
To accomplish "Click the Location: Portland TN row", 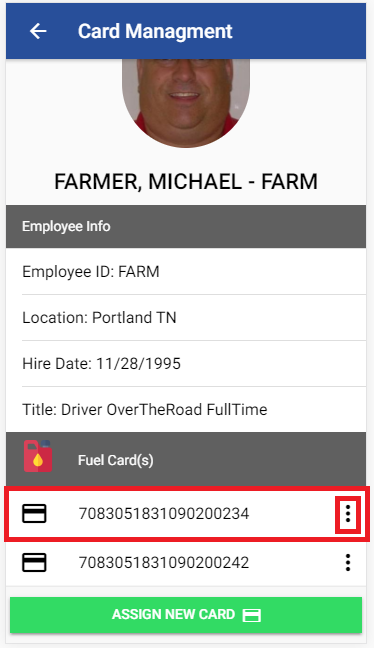I will pyautogui.click(x=186, y=317).
